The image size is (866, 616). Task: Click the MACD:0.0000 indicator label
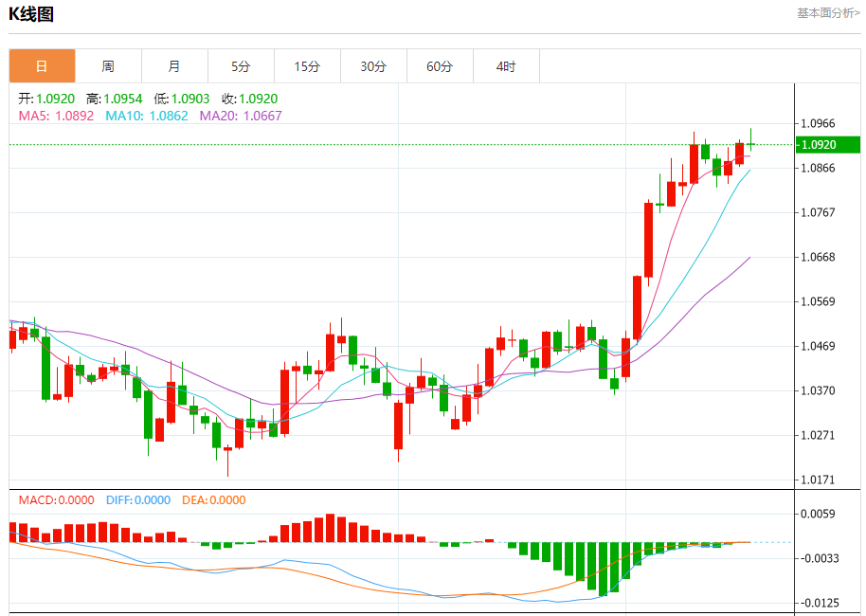(56, 500)
